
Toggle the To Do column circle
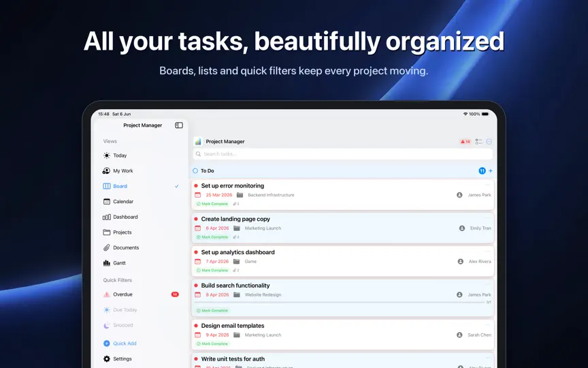(195, 171)
